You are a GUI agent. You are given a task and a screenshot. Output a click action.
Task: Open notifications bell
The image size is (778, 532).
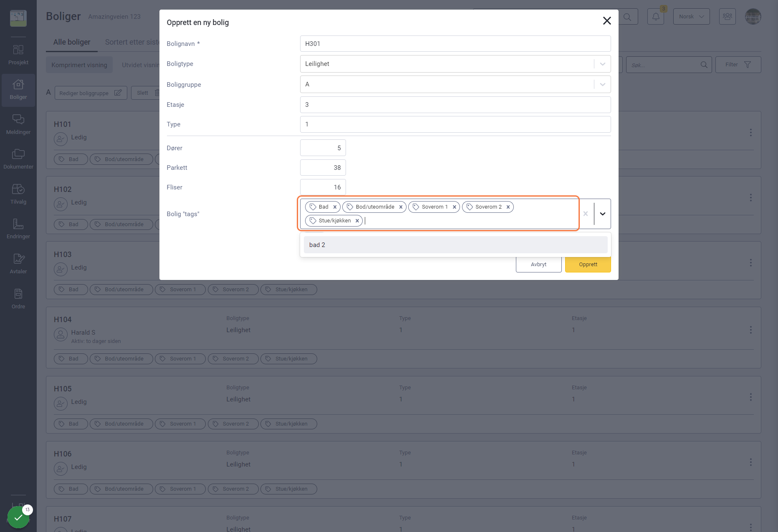[x=656, y=17]
